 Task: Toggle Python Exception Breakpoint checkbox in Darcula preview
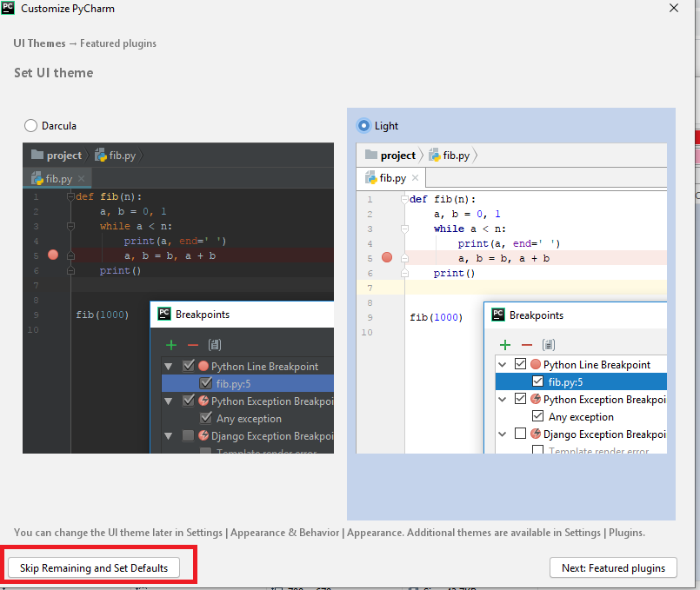click(189, 401)
